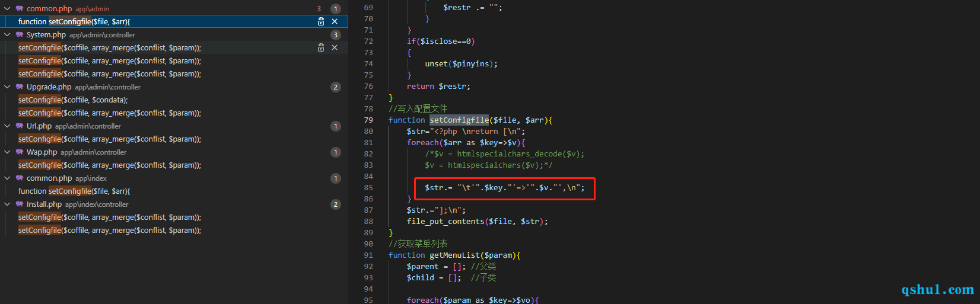The image size is (980, 304).
Task: Click the match count badge on Install.php
Action: (335, 204)
